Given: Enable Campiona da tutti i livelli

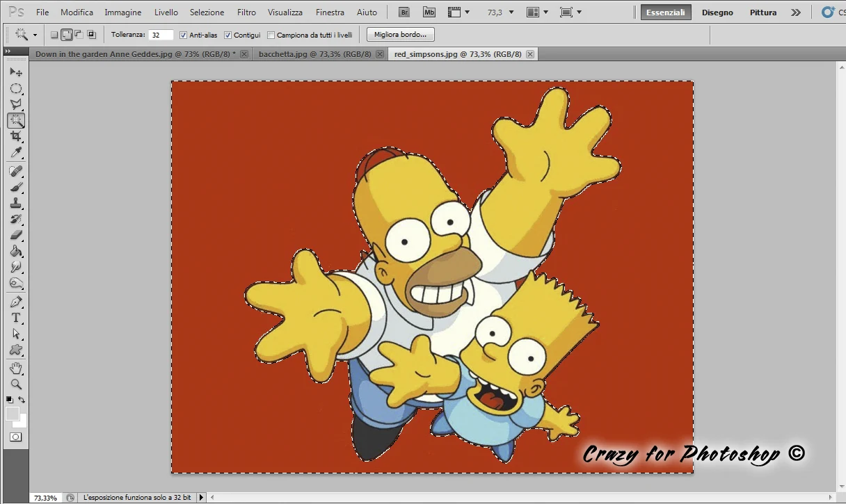Looking at the screenshot, I should [271, 35].
